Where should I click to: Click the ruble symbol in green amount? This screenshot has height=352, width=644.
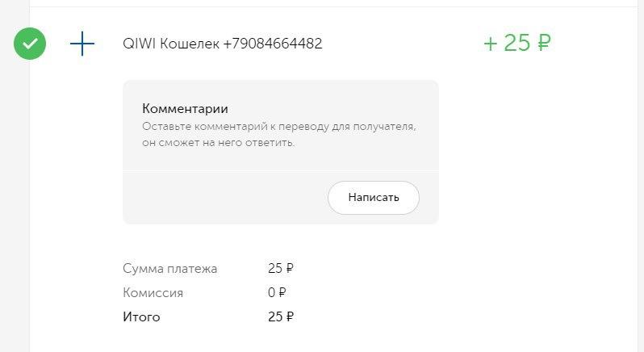pyautogui.click(x=544, y=43)
